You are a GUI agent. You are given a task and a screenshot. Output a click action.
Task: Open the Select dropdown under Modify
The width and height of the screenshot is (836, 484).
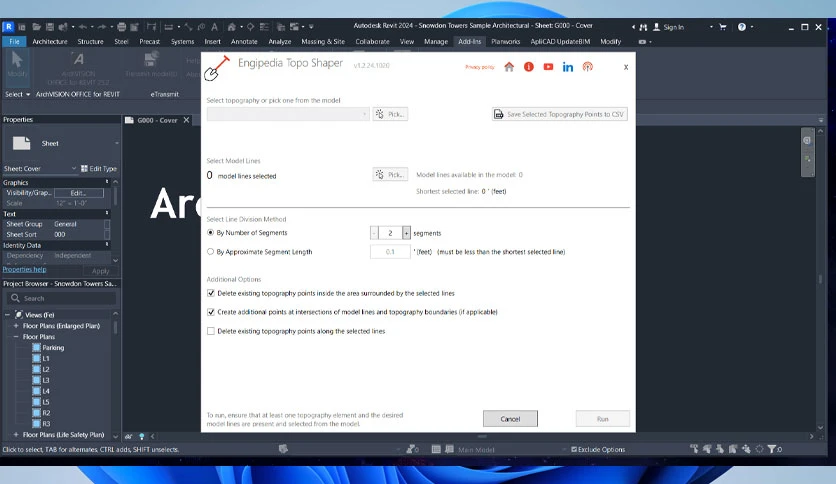(x=17, y=94)
